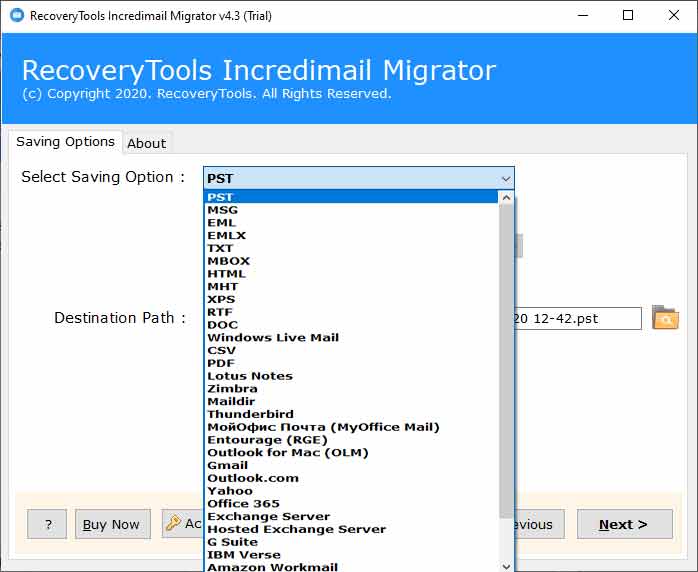
Task: Collapse the Select Saving Option dropdown arrow
Action: coord(505,178)
